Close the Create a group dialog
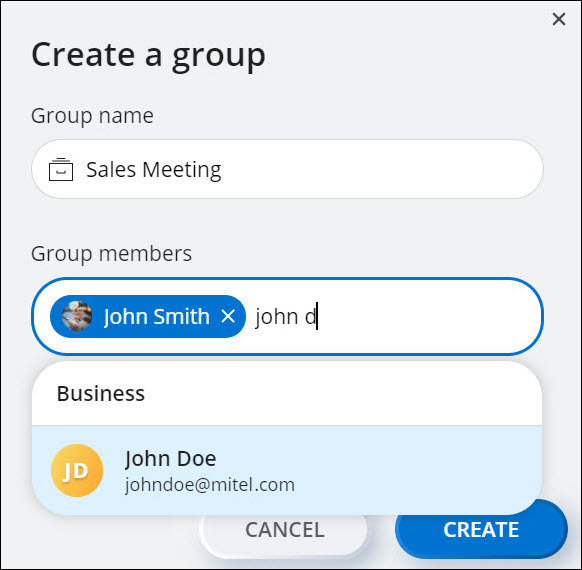 click(x=559, y=19)
